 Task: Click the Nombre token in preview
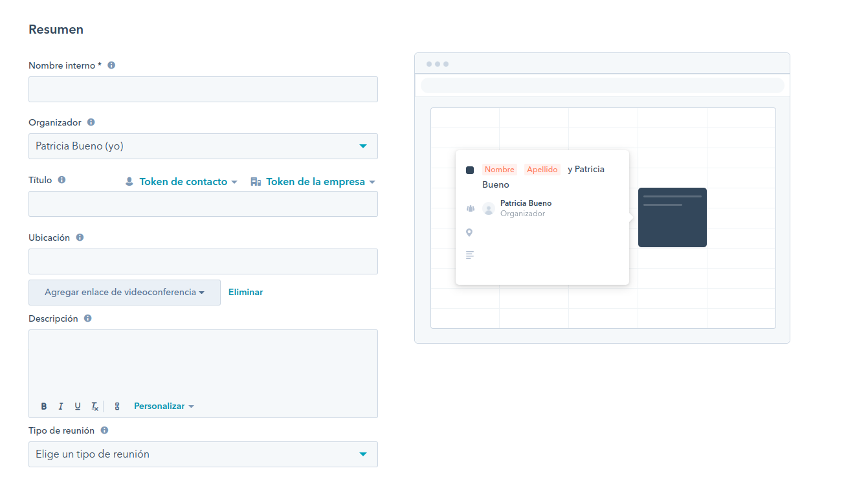(500, 170)
